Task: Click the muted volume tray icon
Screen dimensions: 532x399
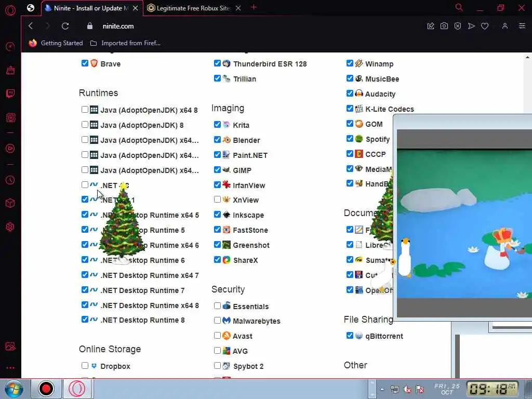Action: pos(407,389)
